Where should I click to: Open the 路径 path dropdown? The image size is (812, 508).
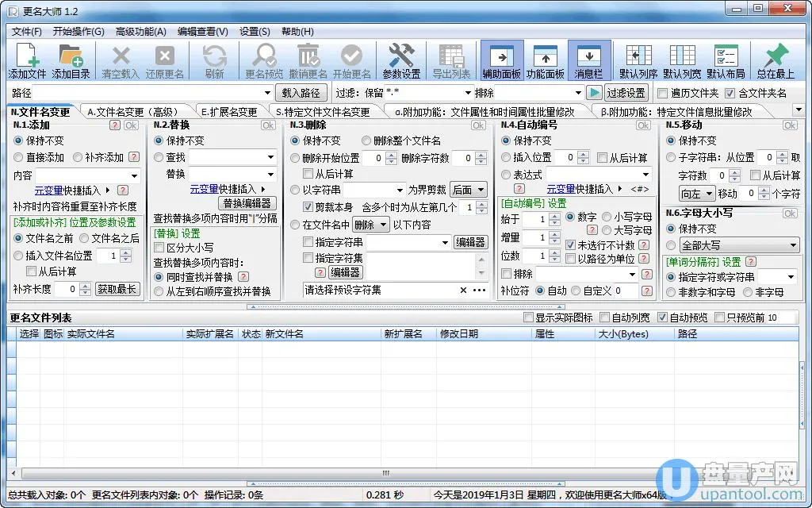click(267, 94)
